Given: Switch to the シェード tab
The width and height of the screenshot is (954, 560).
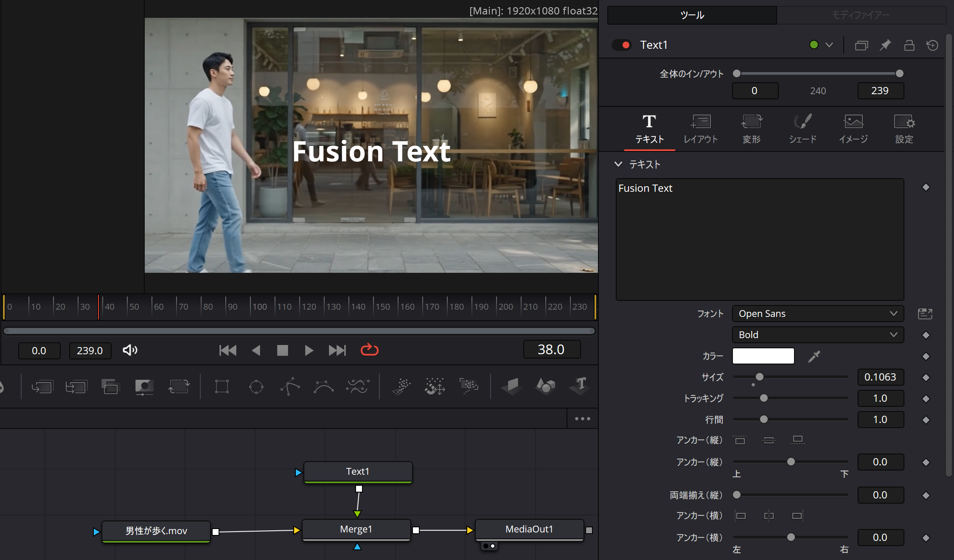Looking at the screenshot, I should tap(802, 129).
